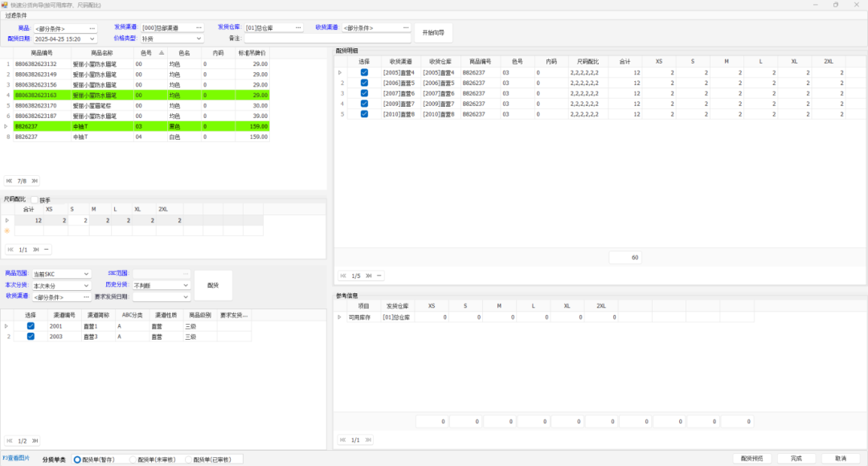Select product row 8806382623132
The height and width of the screenshot is (466, 868).
(x=141, y=64)
